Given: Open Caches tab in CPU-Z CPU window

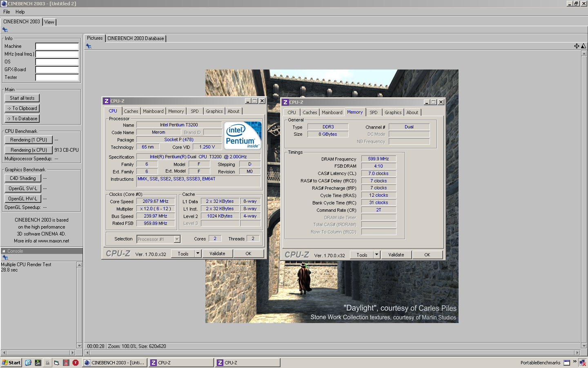Looking at the screenshot, I should (131, 111).
